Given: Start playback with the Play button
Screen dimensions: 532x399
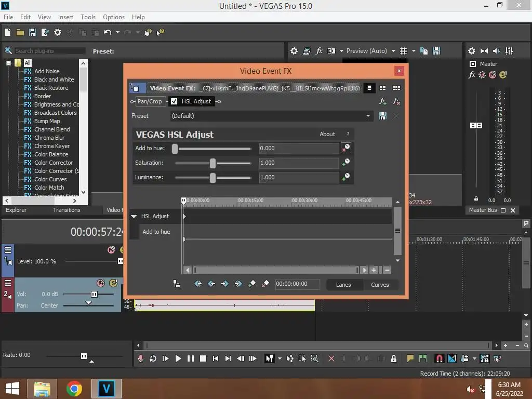Looking at the screenshot, I should [178, 358].
